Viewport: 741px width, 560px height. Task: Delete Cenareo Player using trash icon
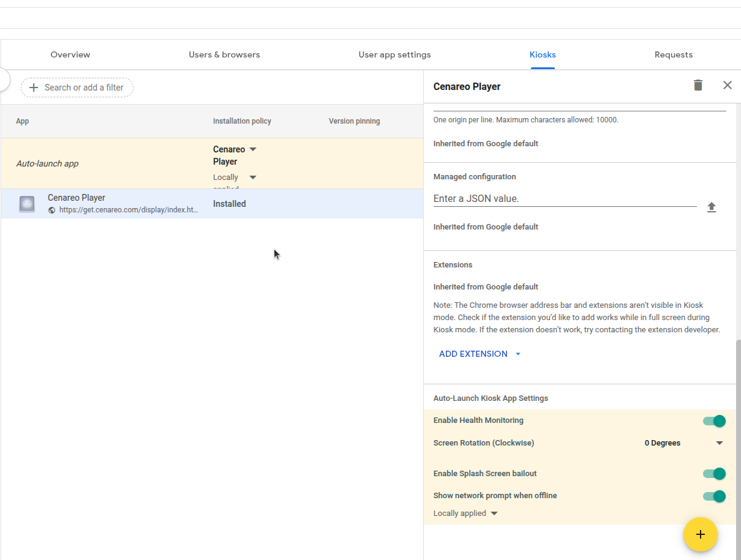[698, 86]
